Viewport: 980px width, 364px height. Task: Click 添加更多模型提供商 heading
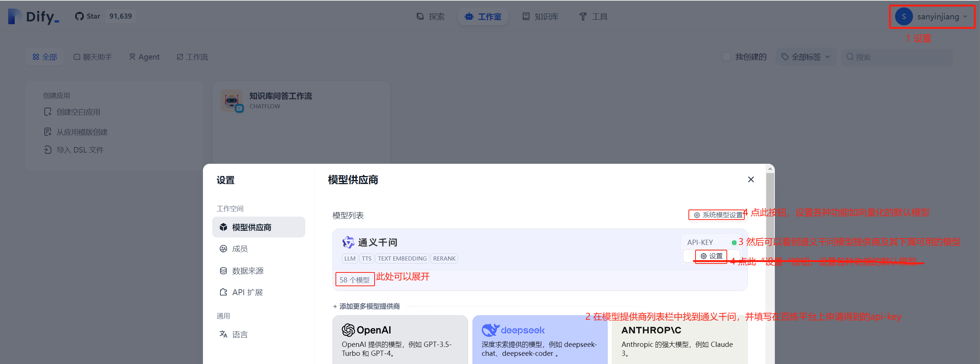[366, 306]
